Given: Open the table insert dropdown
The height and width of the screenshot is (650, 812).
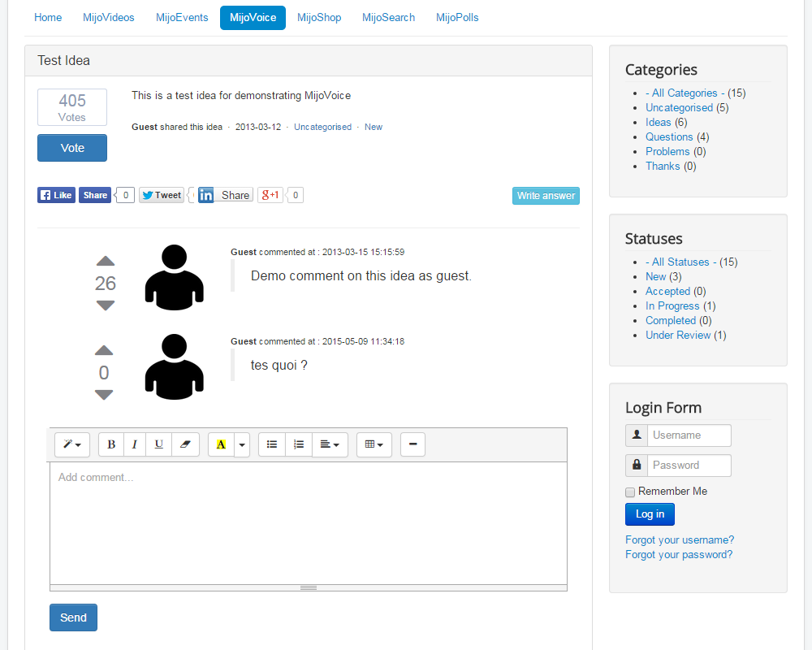Looking at the screenshot, I should pyautogui.click(x=374, y=444).
